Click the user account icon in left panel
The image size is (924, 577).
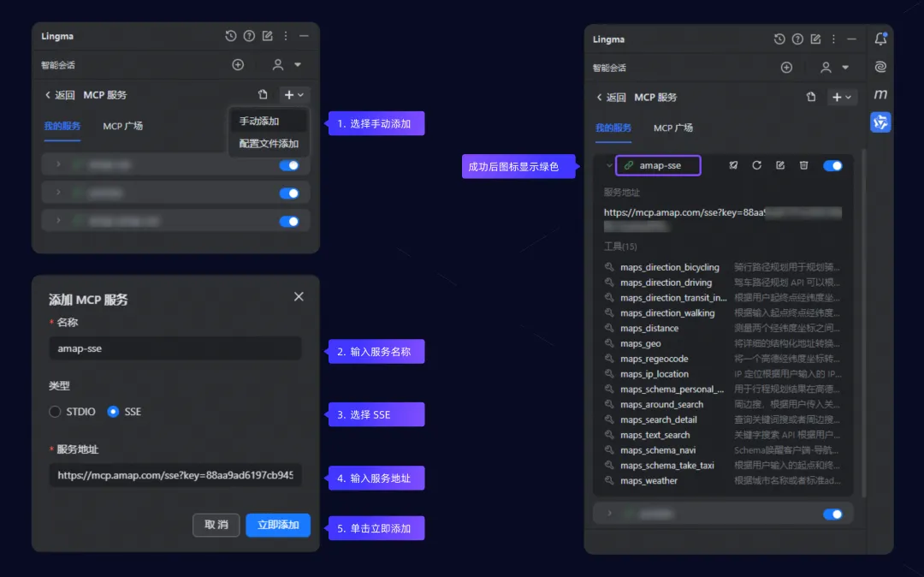click(277, 65)
